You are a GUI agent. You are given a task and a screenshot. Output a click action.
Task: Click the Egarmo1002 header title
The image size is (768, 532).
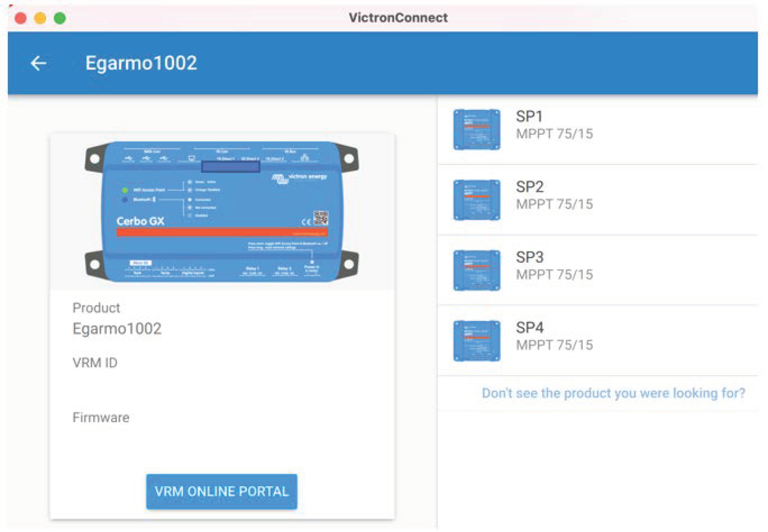coord(141,63)
